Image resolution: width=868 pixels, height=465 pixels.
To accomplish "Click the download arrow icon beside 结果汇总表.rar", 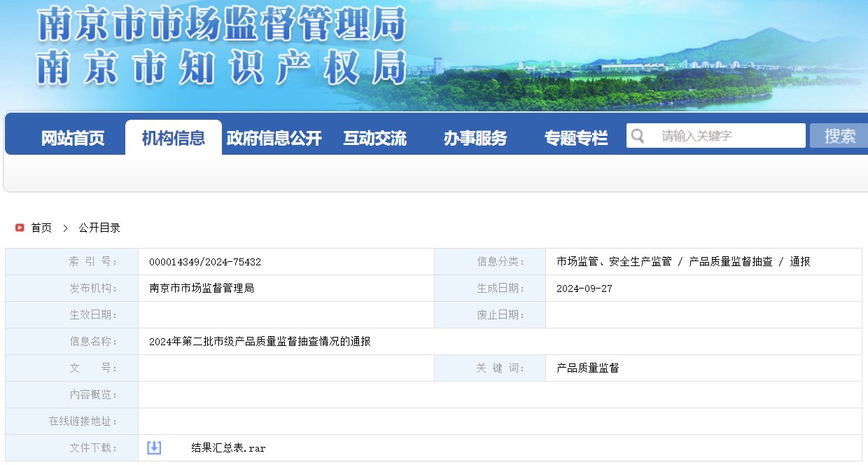I will (x=154, y=447).
